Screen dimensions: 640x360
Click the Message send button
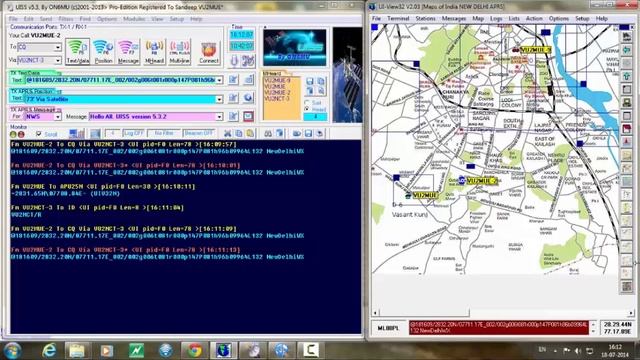[x=128, y=51]
